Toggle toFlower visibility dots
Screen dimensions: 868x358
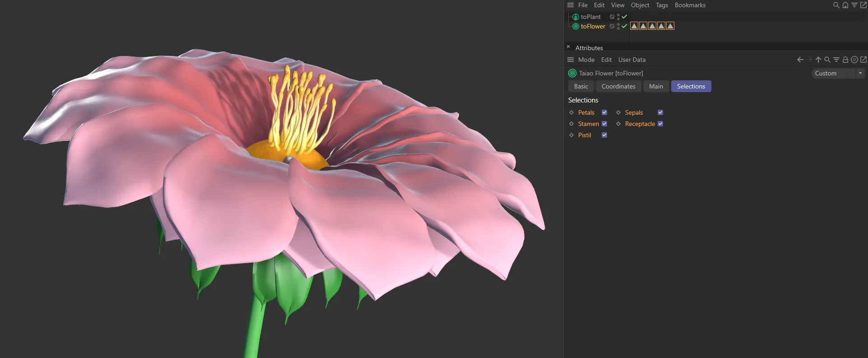(618, 26)
